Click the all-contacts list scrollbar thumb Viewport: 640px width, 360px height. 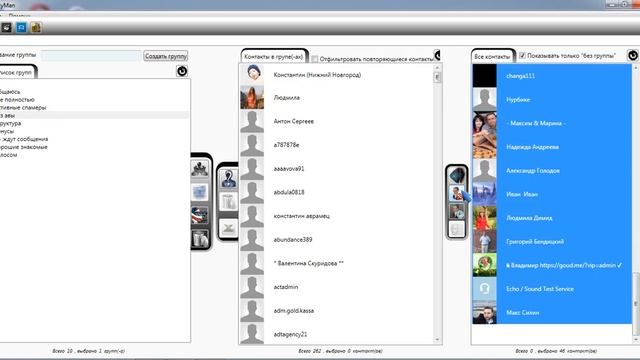[x=636, y=303]
